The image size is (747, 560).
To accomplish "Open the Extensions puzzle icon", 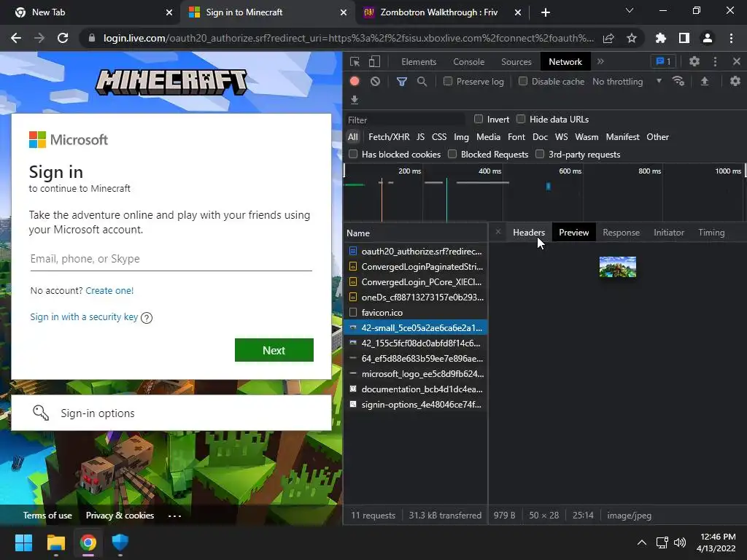I will 661,38.
